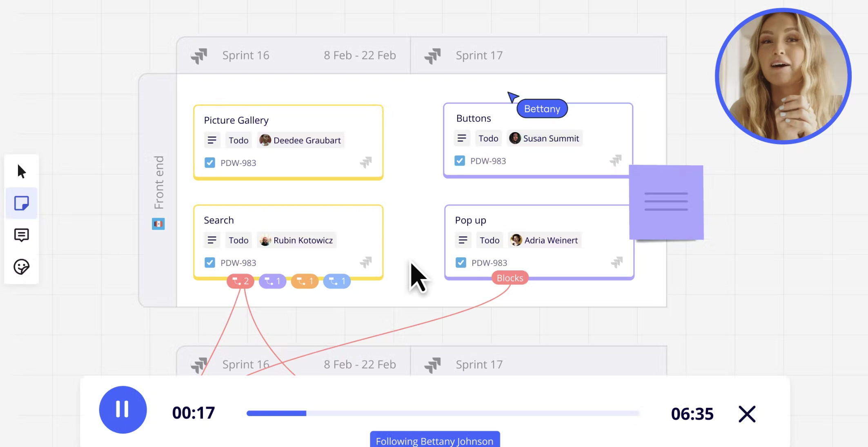The image size is (868, 447).
Task: Select the 8 Feb - 22 Feb date range
Action: [360, 55]
